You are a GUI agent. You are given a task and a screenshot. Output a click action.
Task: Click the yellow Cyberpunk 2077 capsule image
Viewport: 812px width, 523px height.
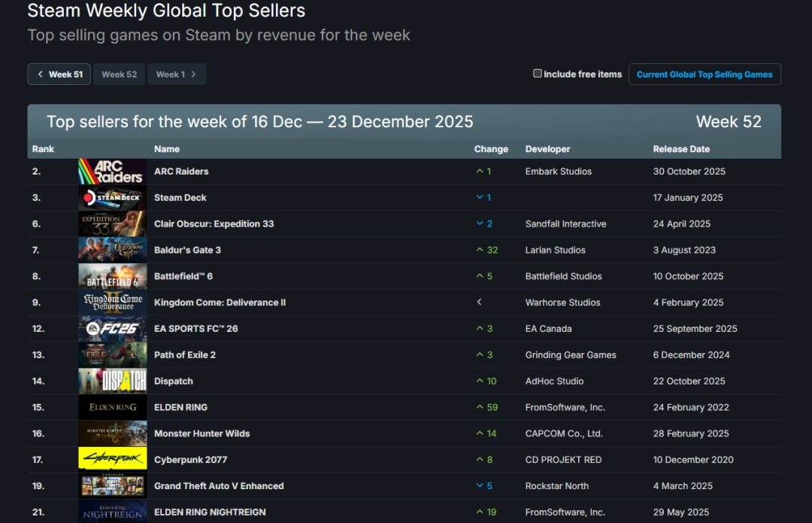click(112, 460)
